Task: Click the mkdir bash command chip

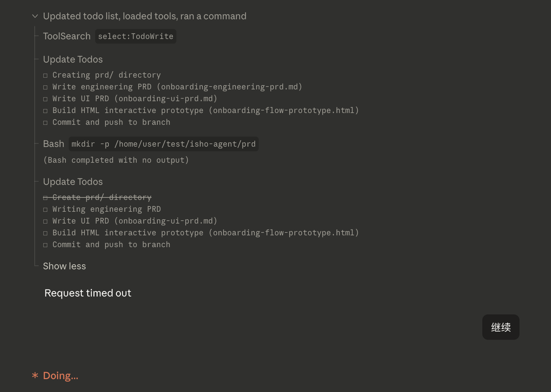Action: 164,144
